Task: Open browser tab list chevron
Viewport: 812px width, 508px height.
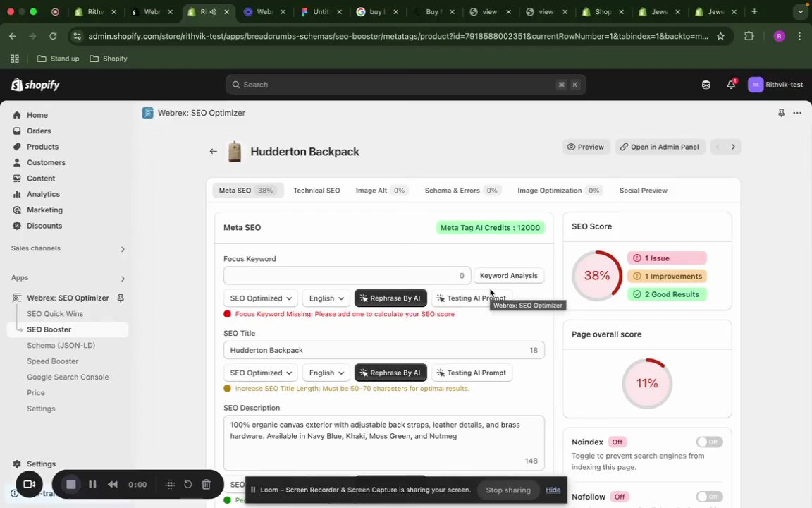Action: 800,11
